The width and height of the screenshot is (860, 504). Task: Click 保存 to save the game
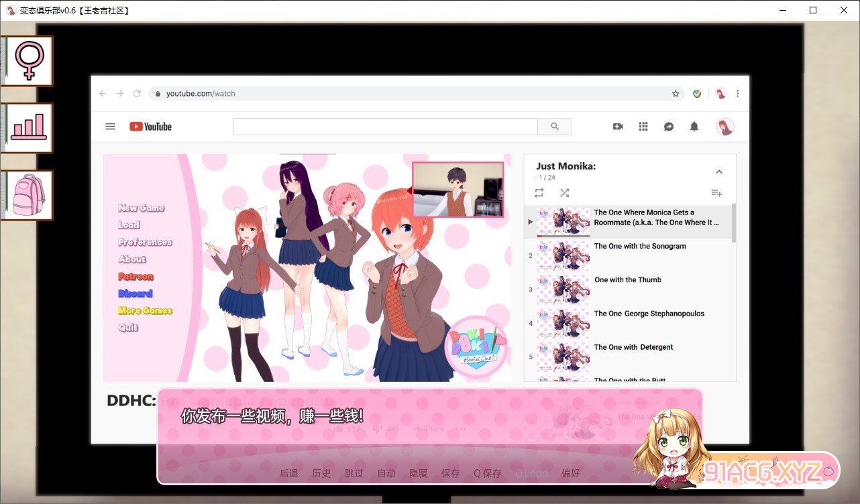tap(451, 473)
